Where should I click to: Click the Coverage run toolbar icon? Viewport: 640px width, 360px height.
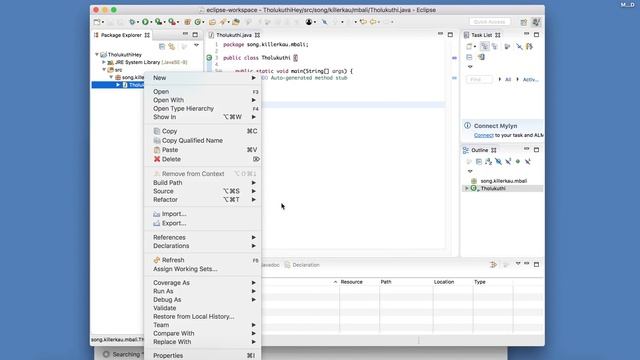(158, 22)
